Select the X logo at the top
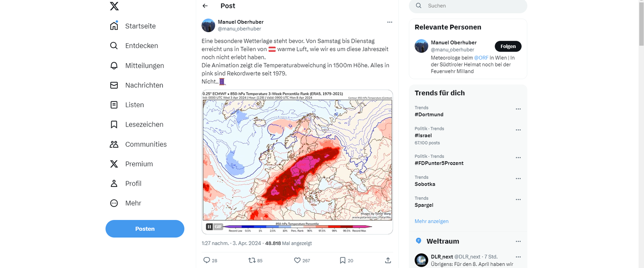This screenshot has width=644, height=268. (114, 6)
